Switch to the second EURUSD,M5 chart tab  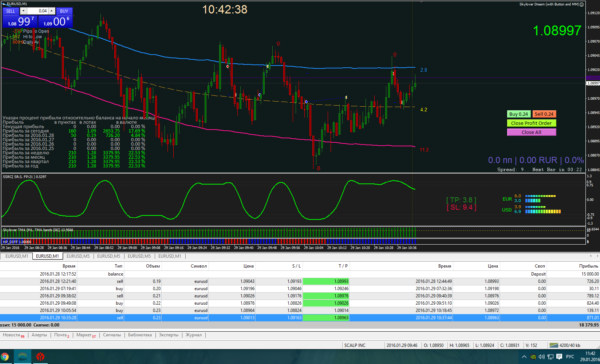click(x=139, y=256)
